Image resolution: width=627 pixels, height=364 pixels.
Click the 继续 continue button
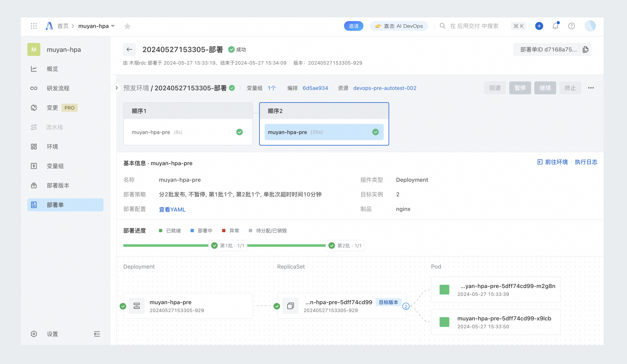(545, 88)
